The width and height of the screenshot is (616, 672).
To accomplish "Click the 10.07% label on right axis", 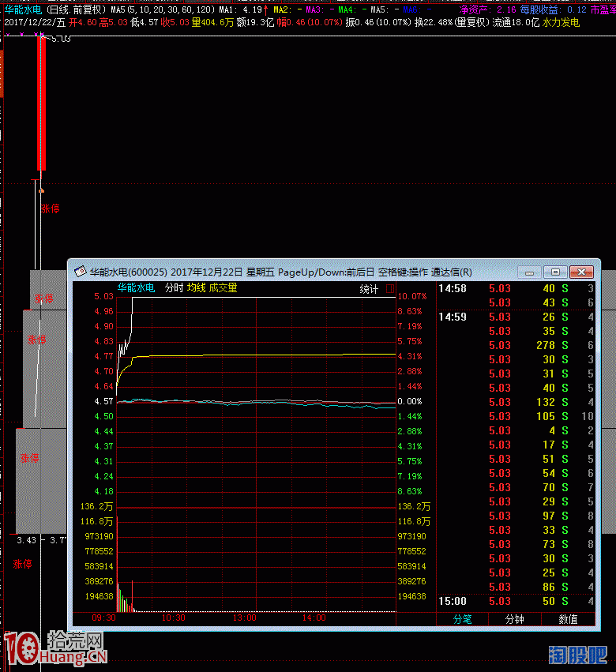I will pyautogui.click(x=412, y=296).
